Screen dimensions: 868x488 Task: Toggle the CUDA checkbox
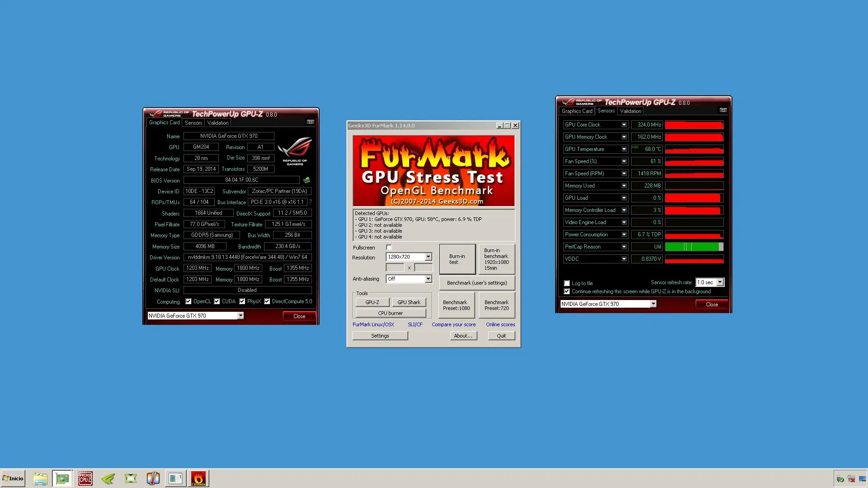click(217, 301)
